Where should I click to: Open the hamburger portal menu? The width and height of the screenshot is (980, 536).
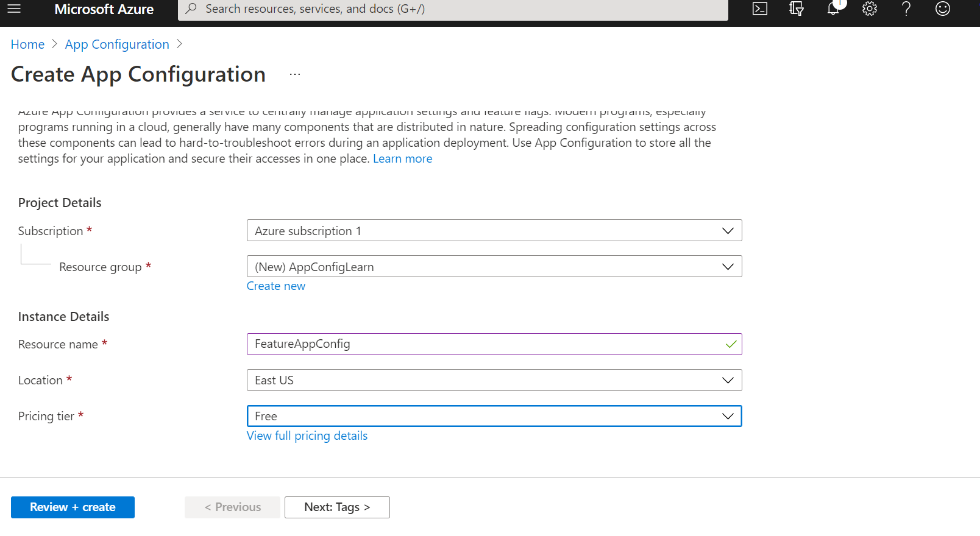14,9
